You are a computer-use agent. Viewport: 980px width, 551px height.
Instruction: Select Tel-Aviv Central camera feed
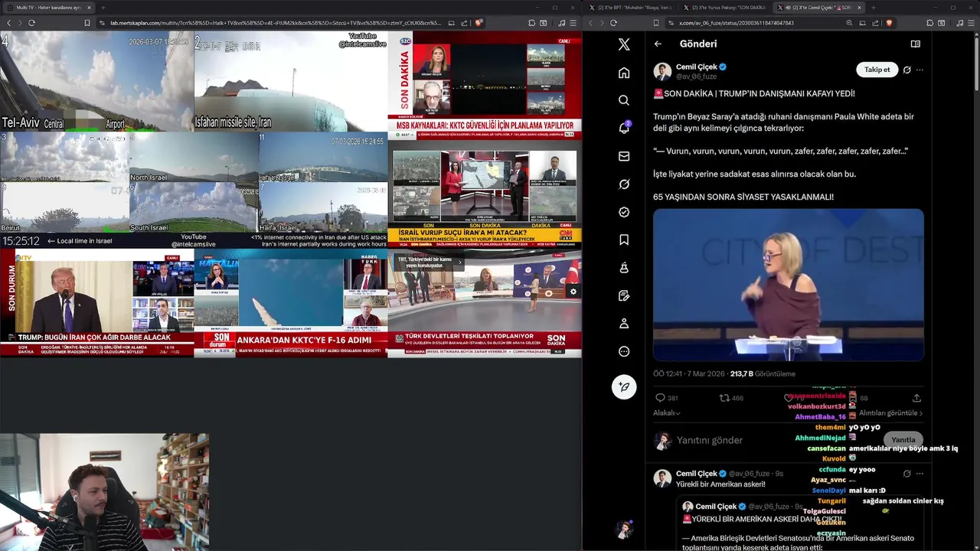click(x=96, y=81)
